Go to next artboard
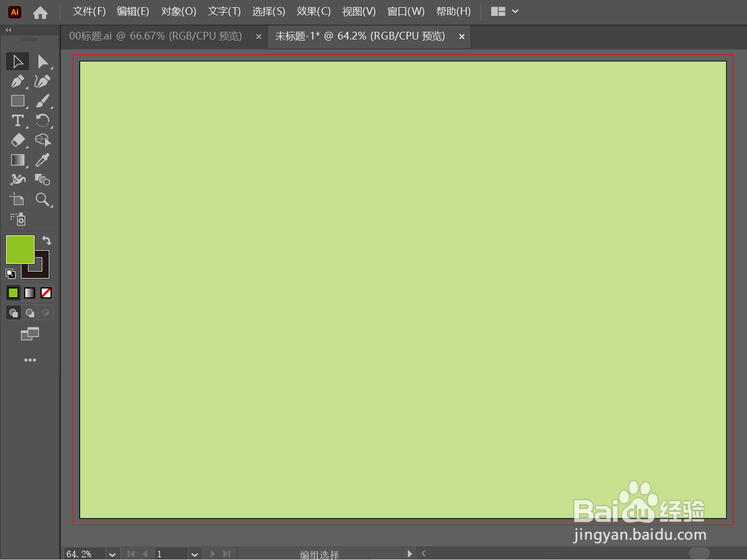Screen dimensions: 747x560 (x=213, y=554)
